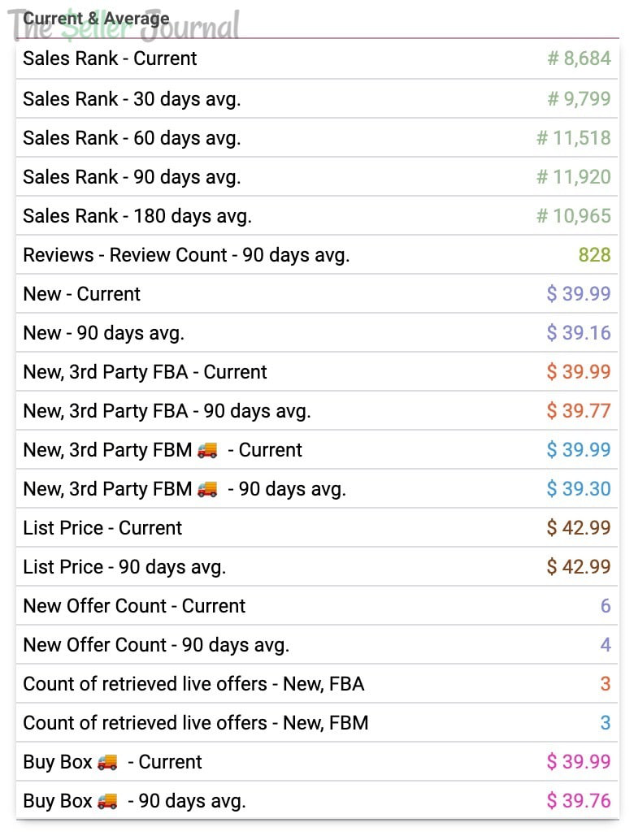Click the Sales Rank - Current label

110,59
